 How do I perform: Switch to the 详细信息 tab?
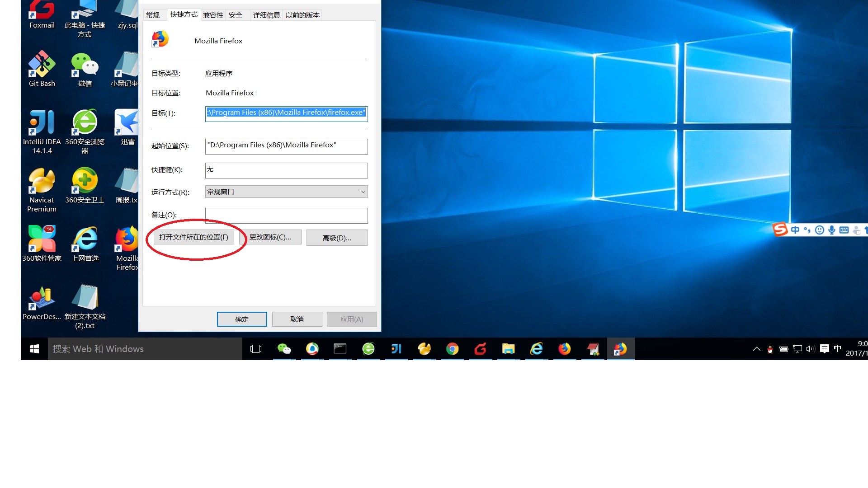[x=266, y=15]
